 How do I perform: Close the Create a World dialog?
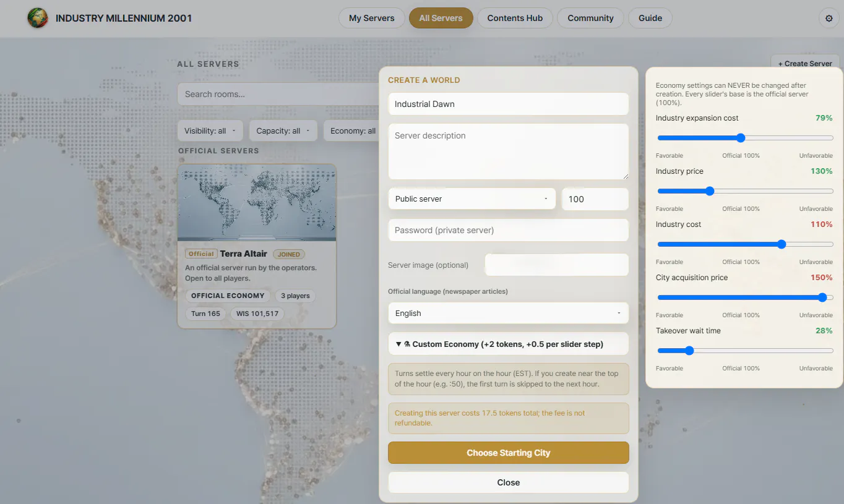[509, 482]
